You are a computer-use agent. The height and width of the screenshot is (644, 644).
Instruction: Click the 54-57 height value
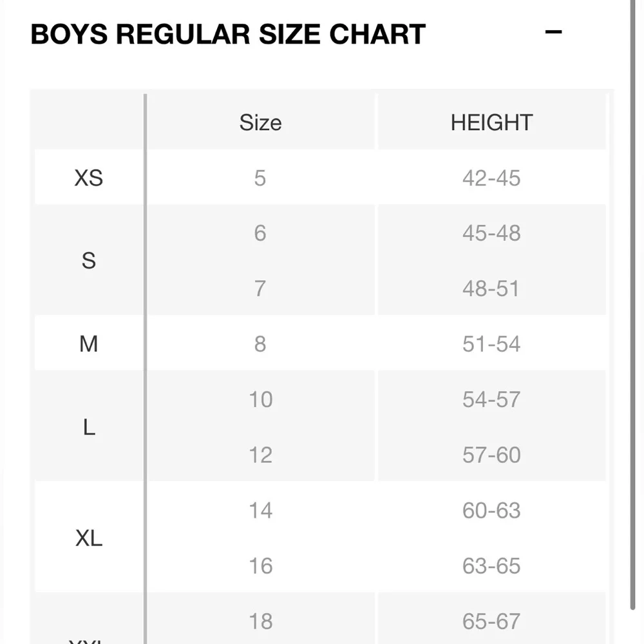coord(491,399)
